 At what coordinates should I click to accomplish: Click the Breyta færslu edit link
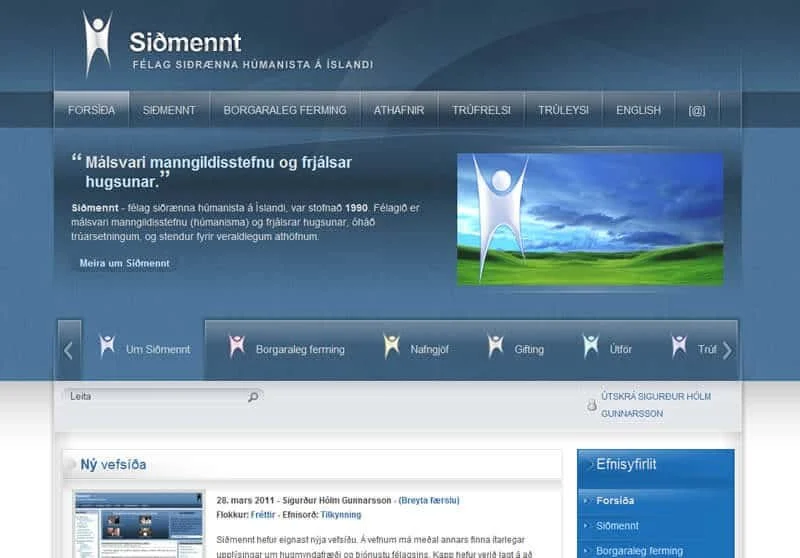429,500
